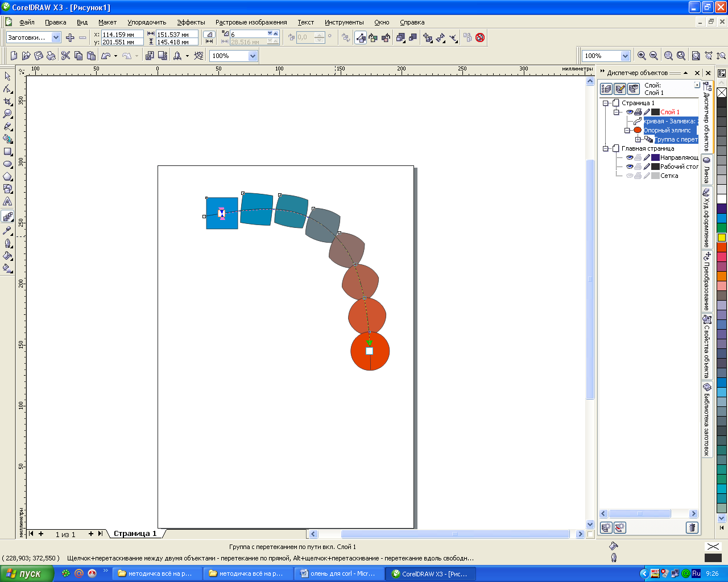The height and width of the screenshot is (582, 728).
Task: Open the Эффекты menu
Action: (191, 22)
